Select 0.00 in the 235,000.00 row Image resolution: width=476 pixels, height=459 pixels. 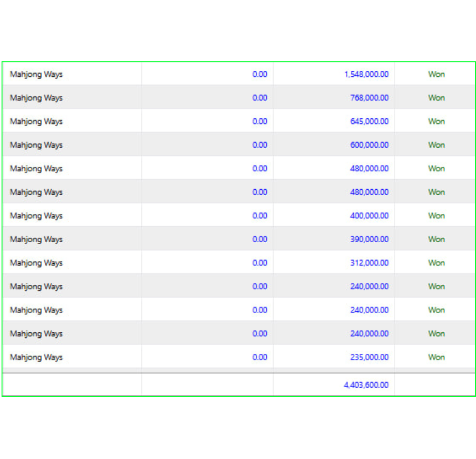[260, 357]
